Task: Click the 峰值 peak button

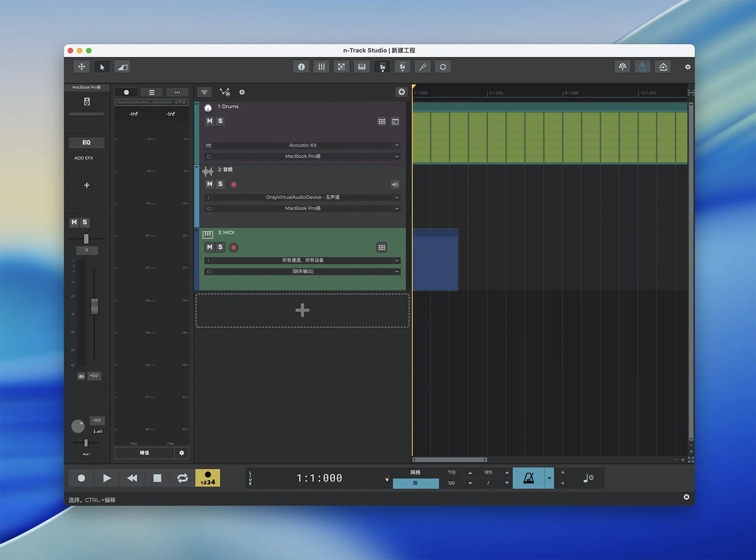Action: pyautogui.click(x=145, y=453)
